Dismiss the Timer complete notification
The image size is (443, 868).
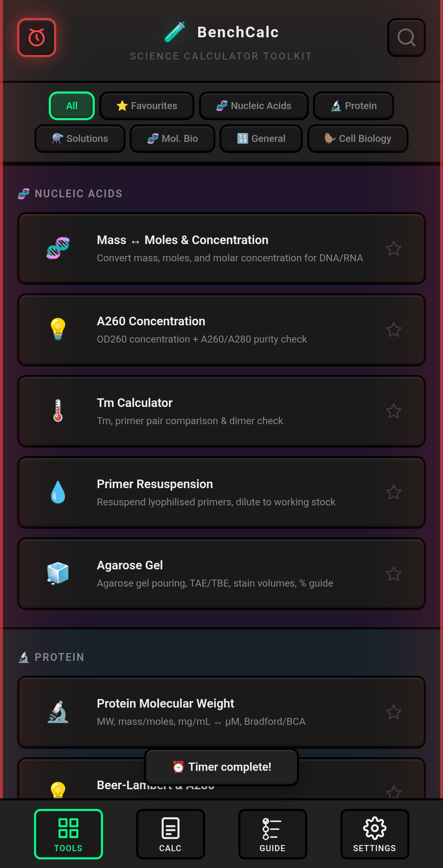pyautogui.click(x=221, y=767)
